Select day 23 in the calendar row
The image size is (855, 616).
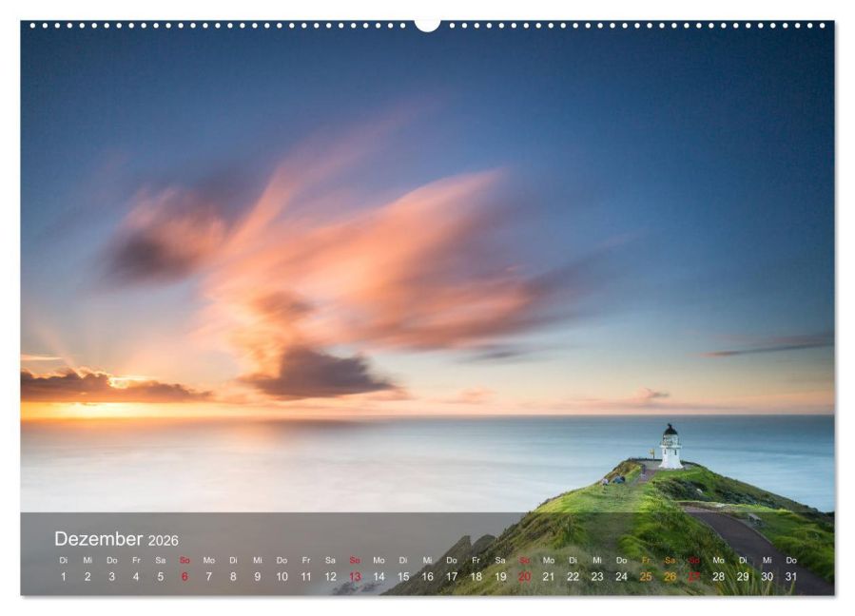pos(597,577)
